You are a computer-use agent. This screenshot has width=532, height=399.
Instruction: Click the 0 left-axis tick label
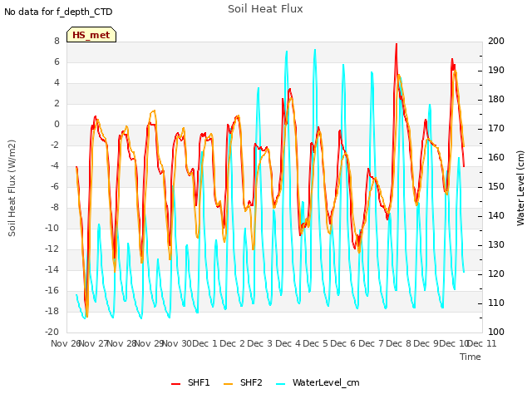(x=57, y=124)
